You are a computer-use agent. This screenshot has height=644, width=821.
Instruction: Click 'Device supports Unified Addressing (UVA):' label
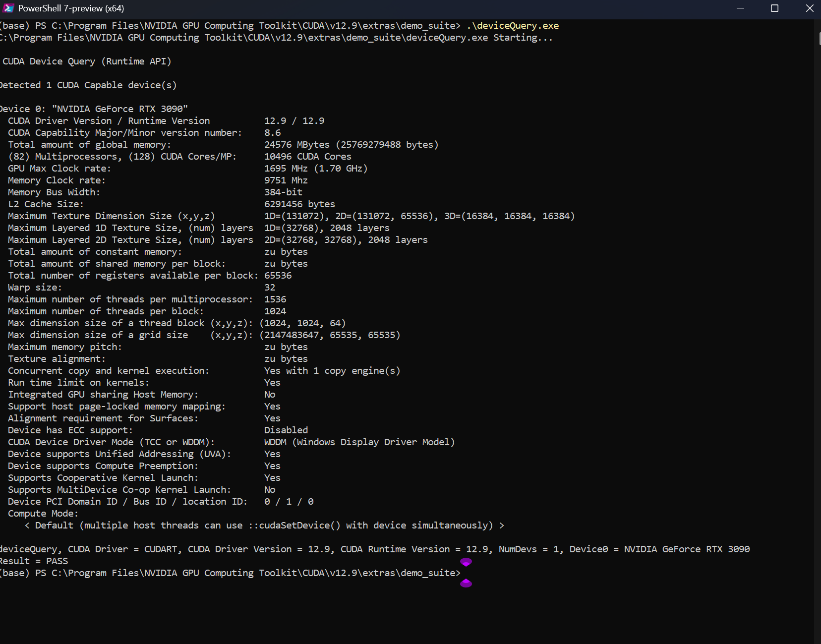[119, 454]
